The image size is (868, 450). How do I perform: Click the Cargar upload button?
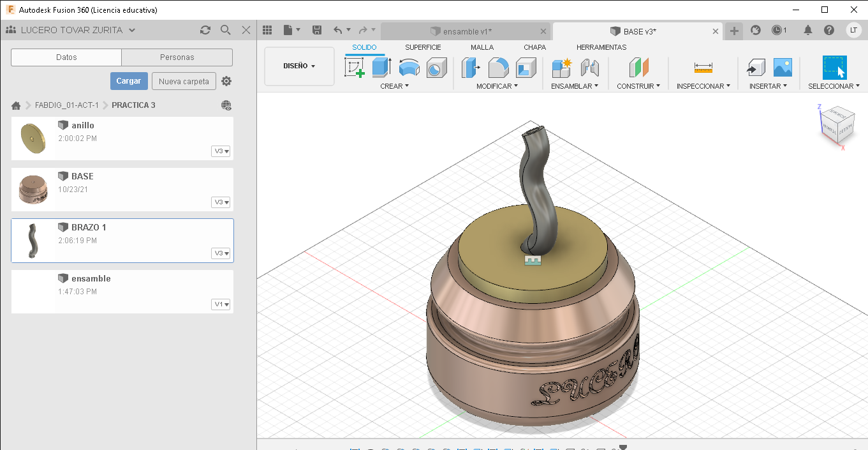tap(129, 81)
